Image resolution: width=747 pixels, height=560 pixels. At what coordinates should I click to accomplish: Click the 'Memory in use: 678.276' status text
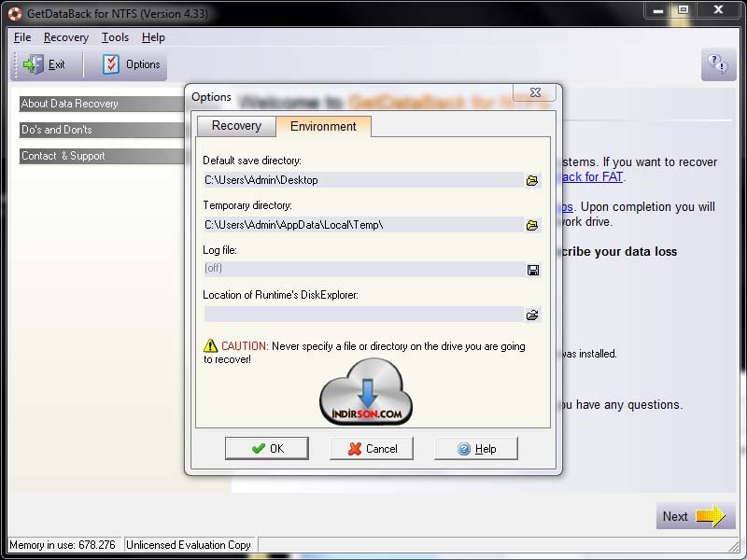[63, 545]
